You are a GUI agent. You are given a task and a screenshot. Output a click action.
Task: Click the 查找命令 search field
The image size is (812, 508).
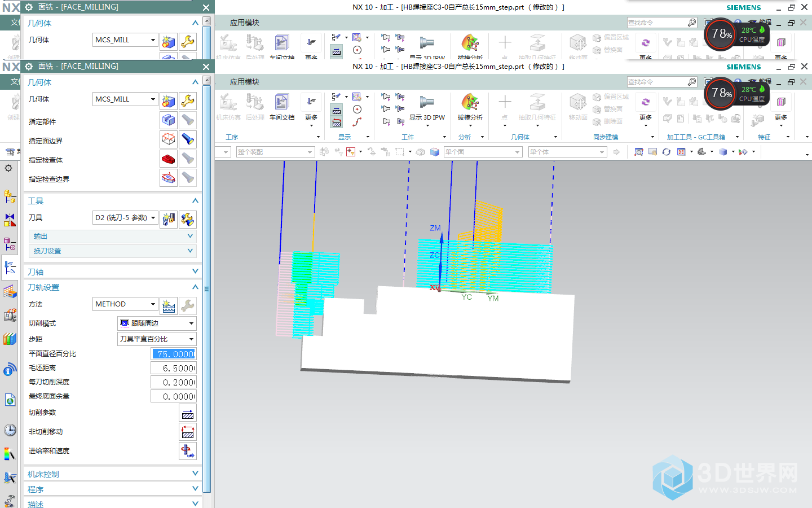pos(656,82)
